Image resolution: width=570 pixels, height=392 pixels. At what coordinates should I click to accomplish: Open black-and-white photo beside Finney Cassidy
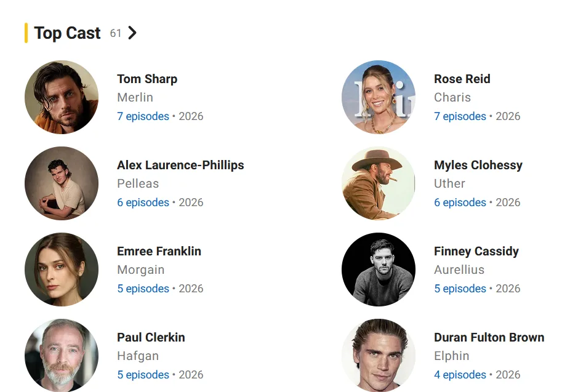point(379,270)
